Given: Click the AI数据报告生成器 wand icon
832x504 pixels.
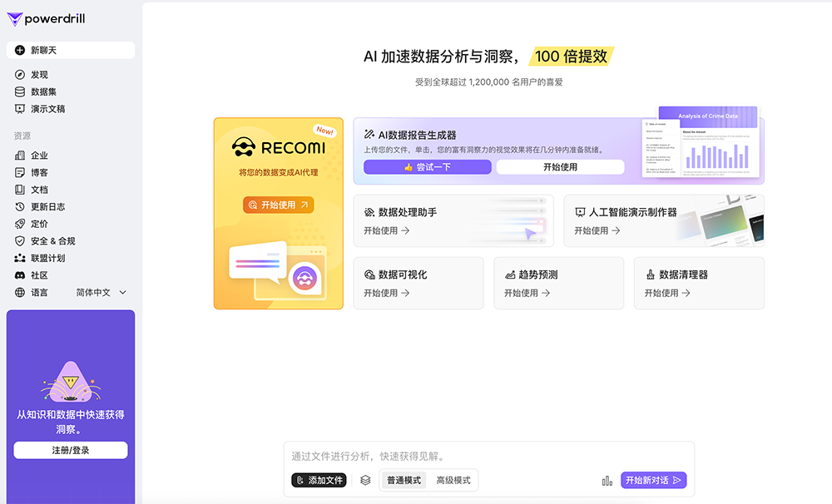Looking at the screenshot, I should point(369,134).
